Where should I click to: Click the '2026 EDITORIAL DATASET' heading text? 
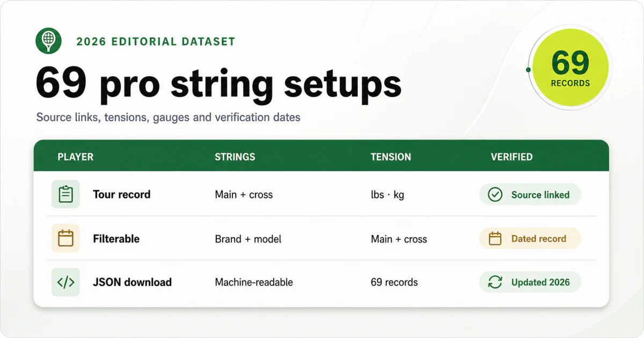point(156,41)
